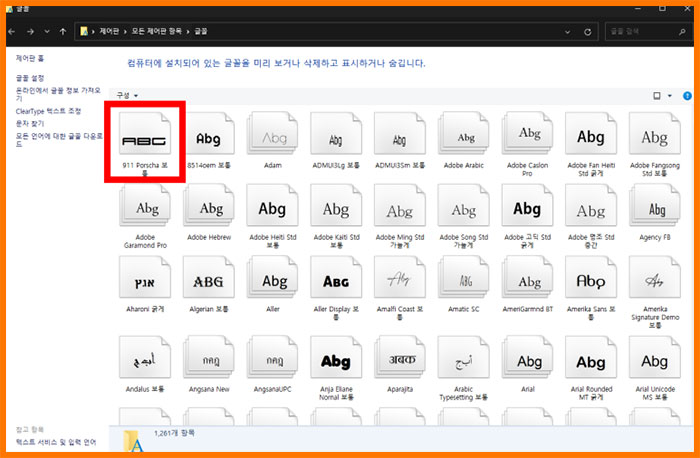Open 문자 찾기 sidebar link

click(x=30, y=123)
